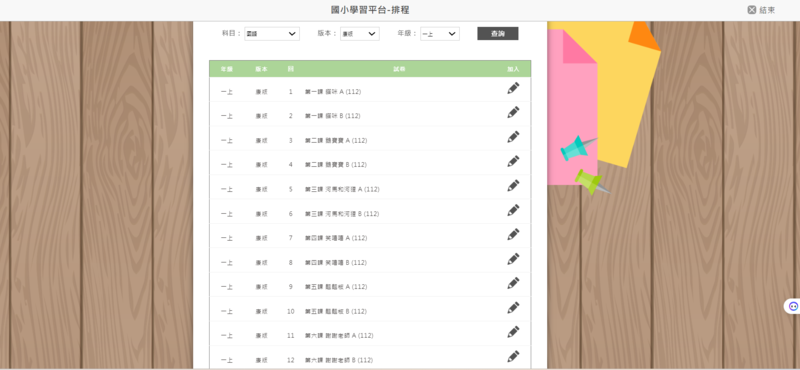Select 第二課 B (112) in round 4
Screen dimensions: 800x370
[336, 165]
